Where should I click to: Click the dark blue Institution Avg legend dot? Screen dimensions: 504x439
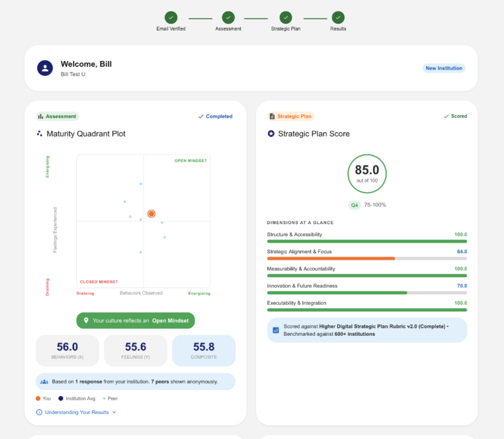pyautogui.click(x=61, y=399)
